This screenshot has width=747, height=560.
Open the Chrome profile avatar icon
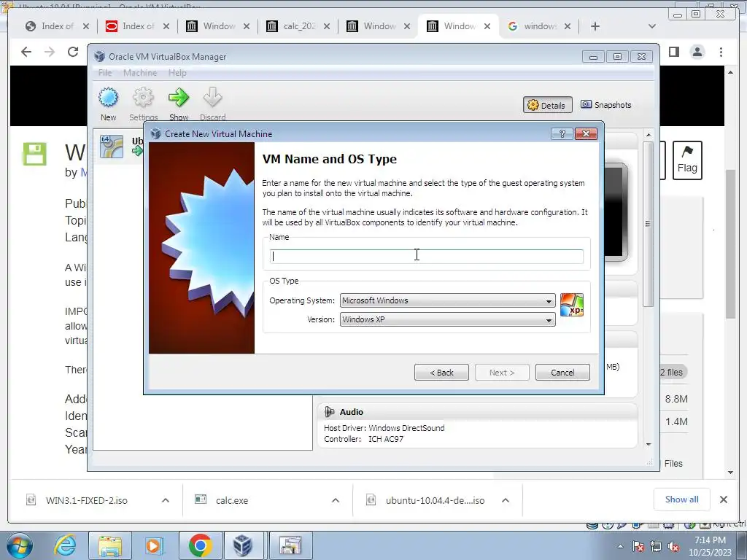point(697,52)
